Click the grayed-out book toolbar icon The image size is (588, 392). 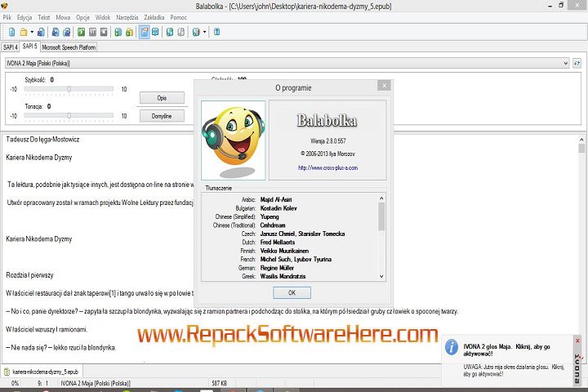tap(181, 33)
